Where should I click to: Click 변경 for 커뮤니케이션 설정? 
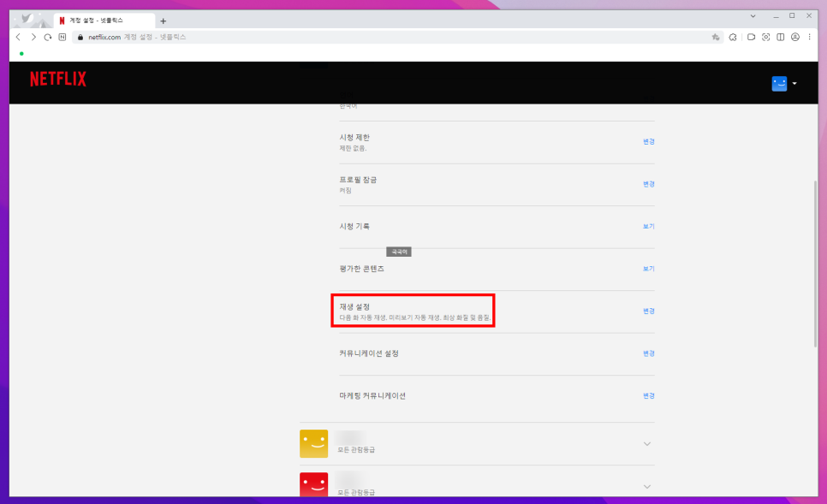pyautogui.click(x=649, y=353)
